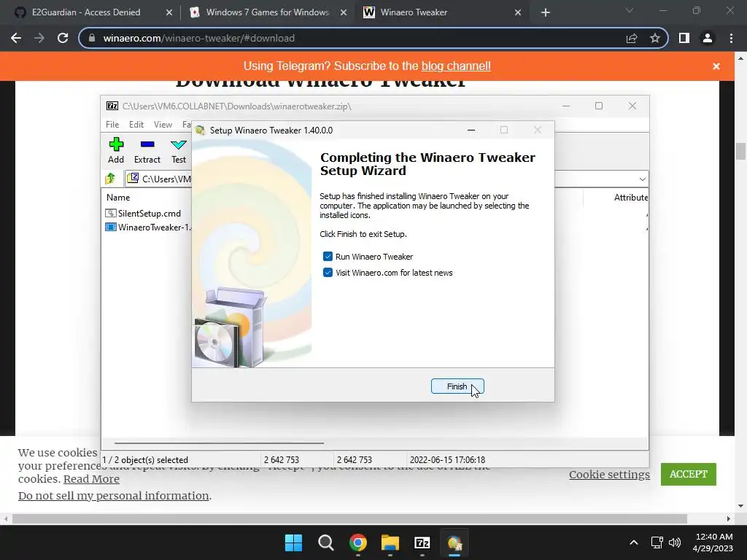This screenshot has height=560, width=747.
Task: Click the network tray icon
Action: point(657,542)
